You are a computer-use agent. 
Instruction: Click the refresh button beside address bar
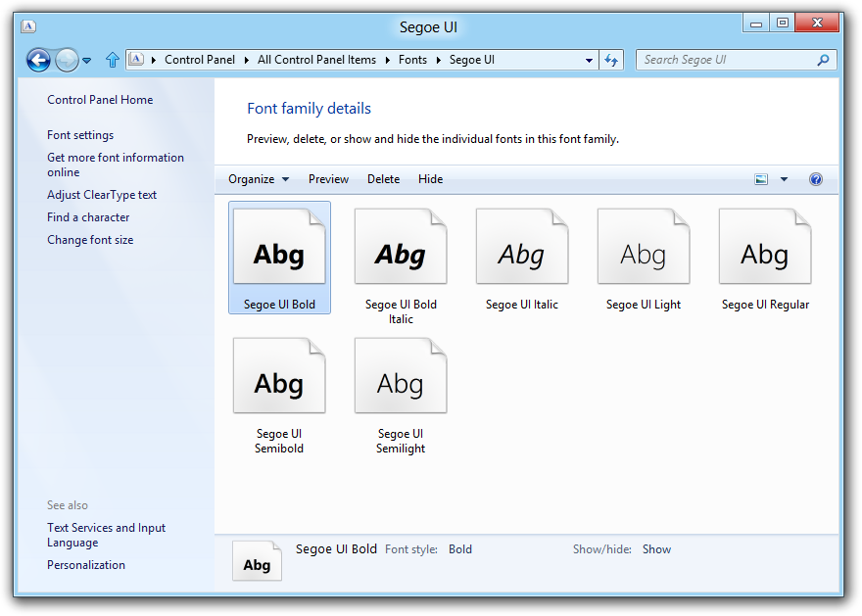611,60
